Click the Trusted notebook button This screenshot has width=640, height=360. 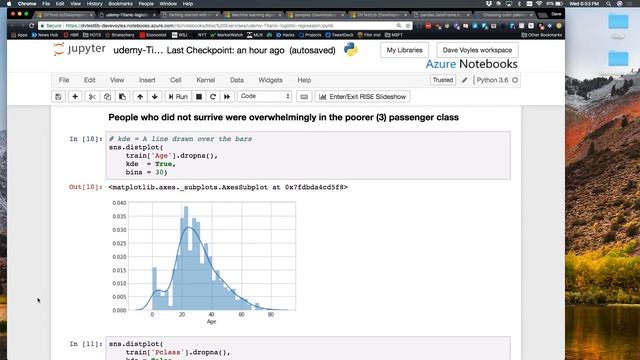443,80
